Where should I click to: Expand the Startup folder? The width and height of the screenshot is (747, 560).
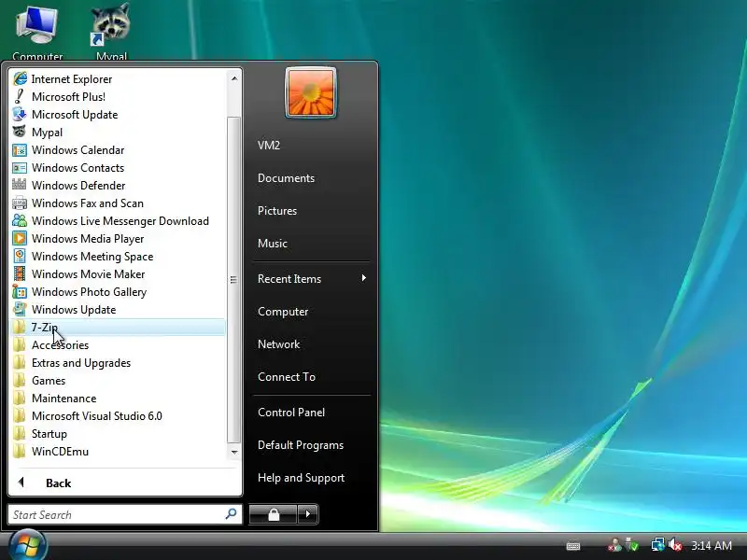[118, 434]
